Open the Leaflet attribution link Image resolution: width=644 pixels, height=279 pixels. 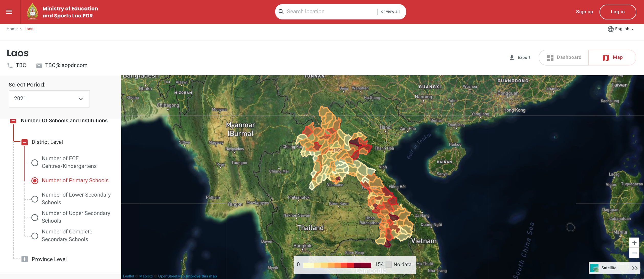click(128, 276)
